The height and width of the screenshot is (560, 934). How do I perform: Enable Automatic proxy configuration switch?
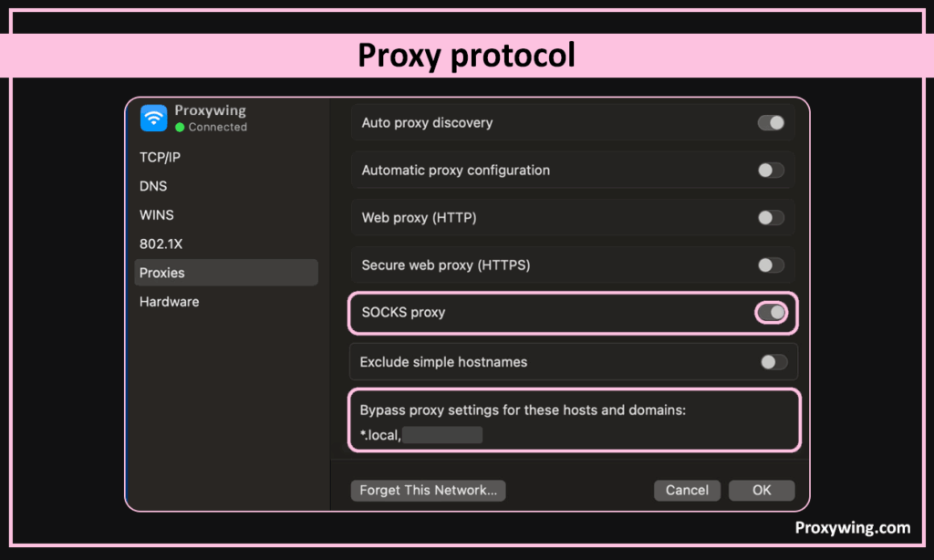(x=771, y=171)
